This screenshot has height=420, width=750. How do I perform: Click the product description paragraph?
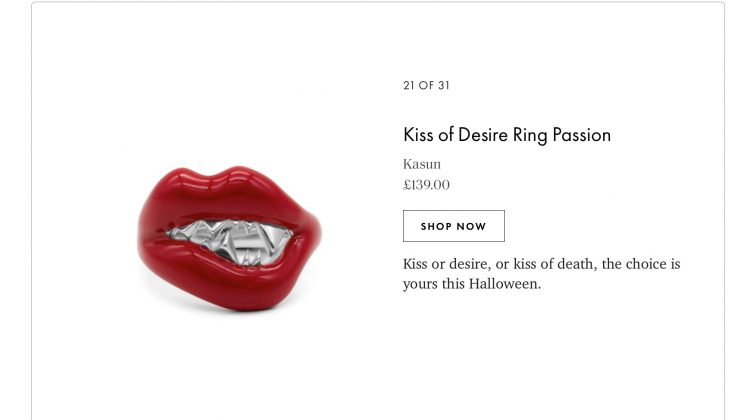click(541, 274)
